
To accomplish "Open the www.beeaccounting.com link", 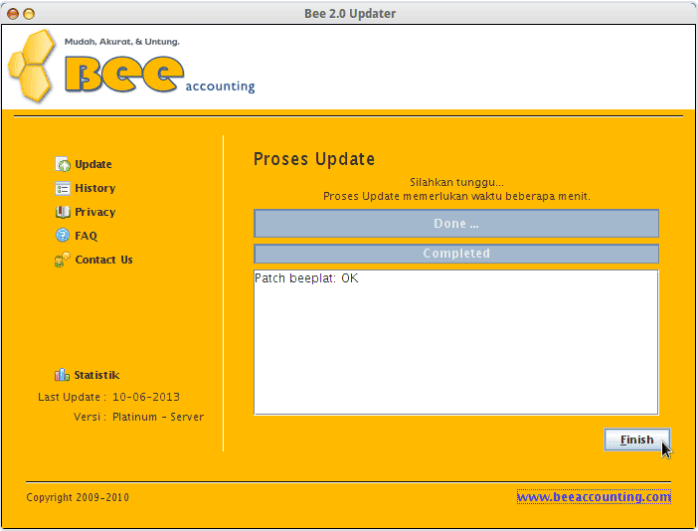I will point(594,497).
